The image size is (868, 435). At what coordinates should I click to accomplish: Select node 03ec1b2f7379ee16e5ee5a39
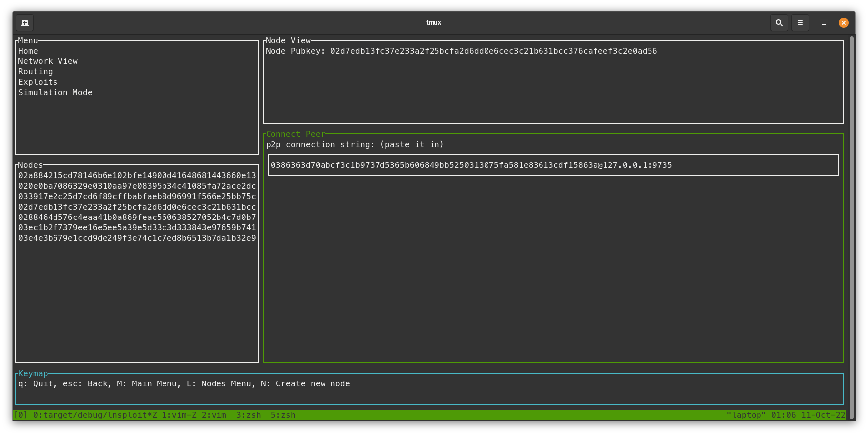137,228
